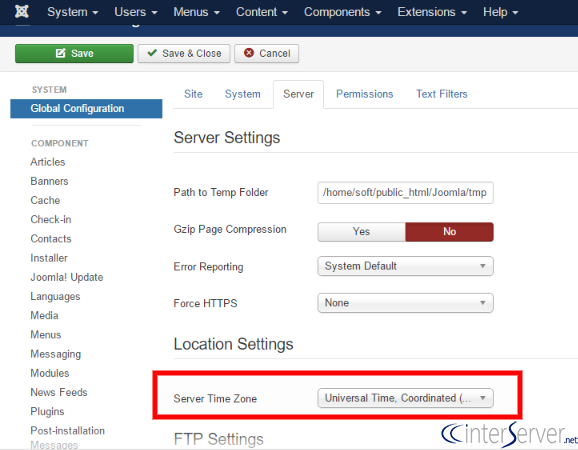Screen dimensions: 578x450
Task: Open Modules component settings
Action: (x=50, y=373)
